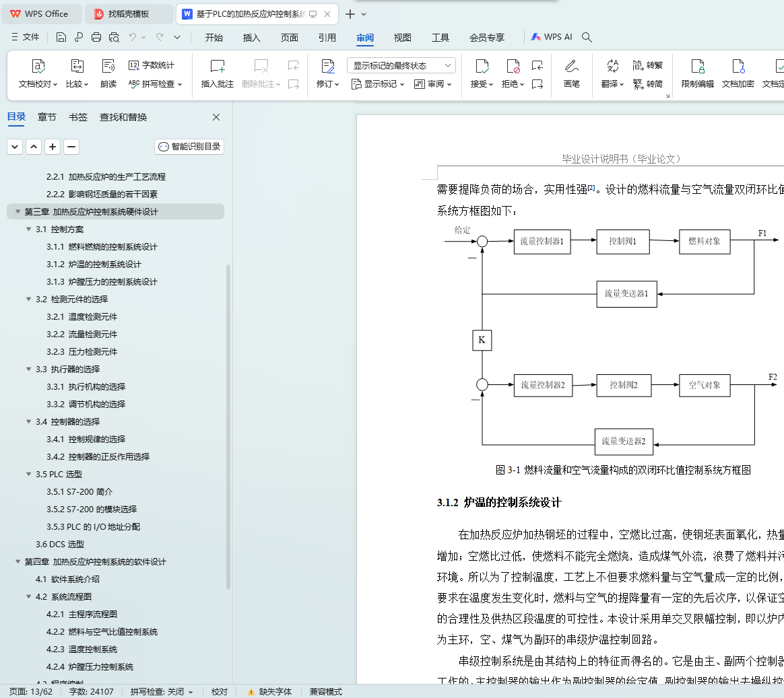Open 限制编辑 restrict editing
This screenshot has width=784, height=698.
tap(698, 73)
